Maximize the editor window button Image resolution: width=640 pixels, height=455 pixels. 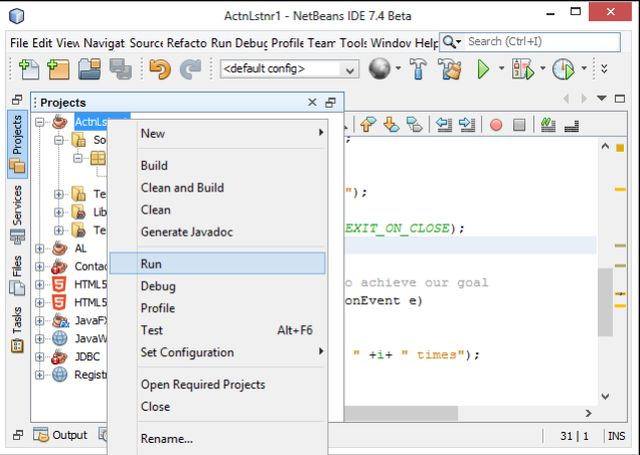pyautogui.click(x=620, y=98)
